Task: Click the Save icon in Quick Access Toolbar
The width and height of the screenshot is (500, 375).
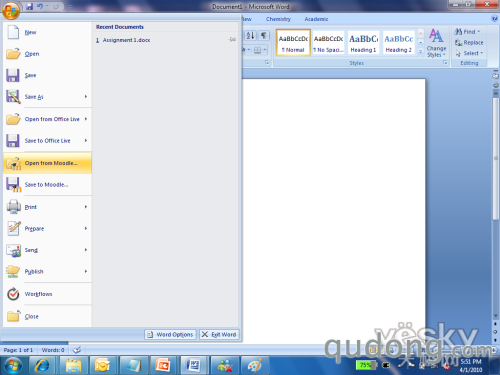Action: [x=29, y=6]
